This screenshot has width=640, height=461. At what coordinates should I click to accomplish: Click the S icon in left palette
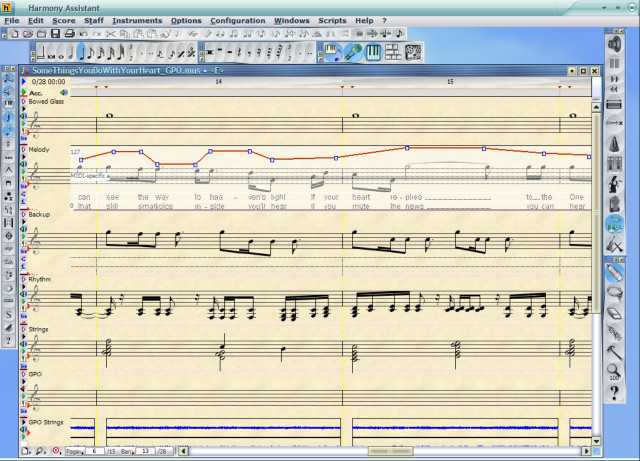point(9,315)
